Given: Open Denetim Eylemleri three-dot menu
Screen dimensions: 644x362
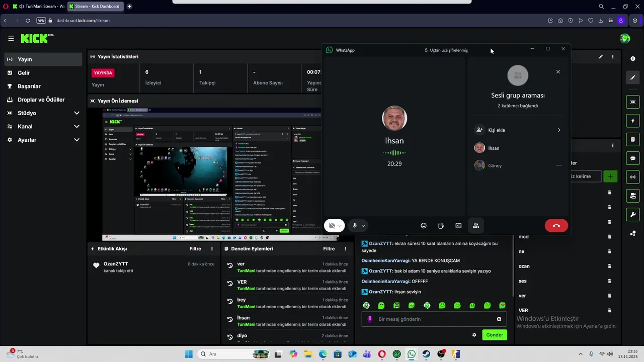Looking at the screenshot, I should 345,249.
